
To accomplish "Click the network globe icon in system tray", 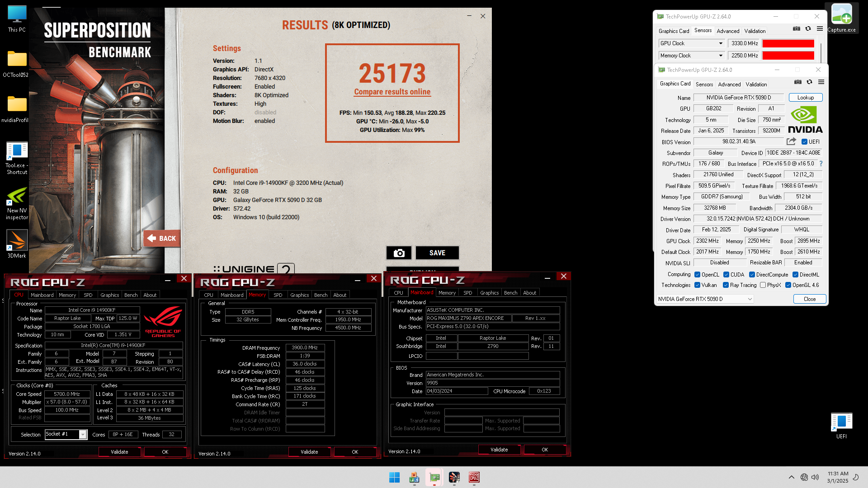I will [x=804, y=477].
